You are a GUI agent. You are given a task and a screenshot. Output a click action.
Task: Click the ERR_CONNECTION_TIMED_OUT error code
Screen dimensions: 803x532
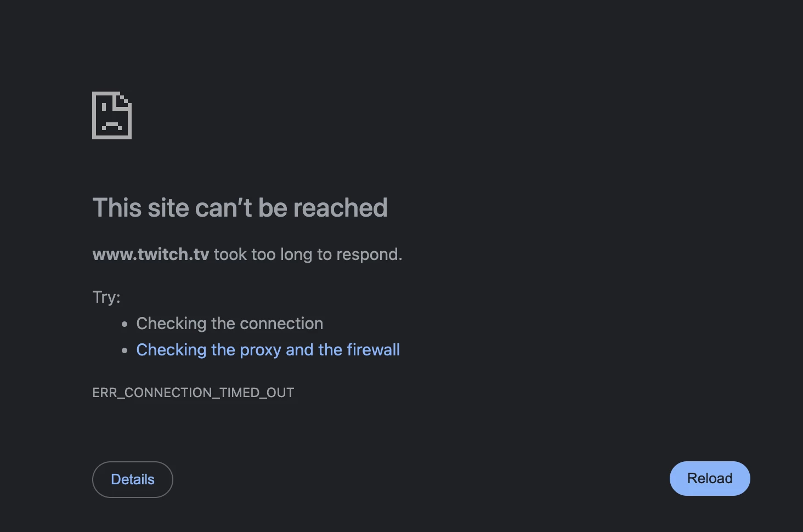point(193,393)
